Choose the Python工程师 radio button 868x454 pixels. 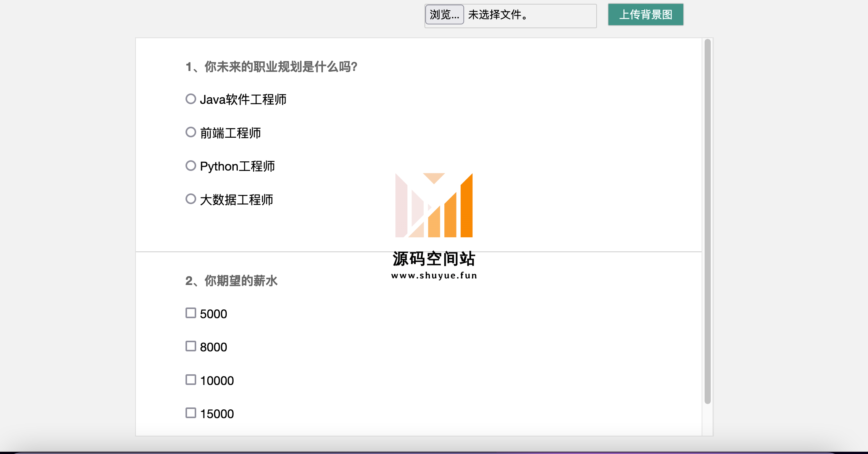190,166
